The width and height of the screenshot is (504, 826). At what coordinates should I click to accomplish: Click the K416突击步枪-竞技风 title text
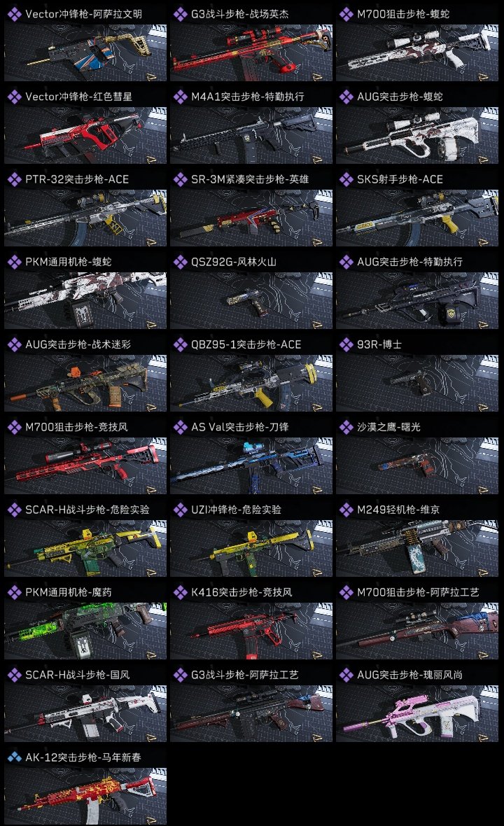(x=241, y=592)
